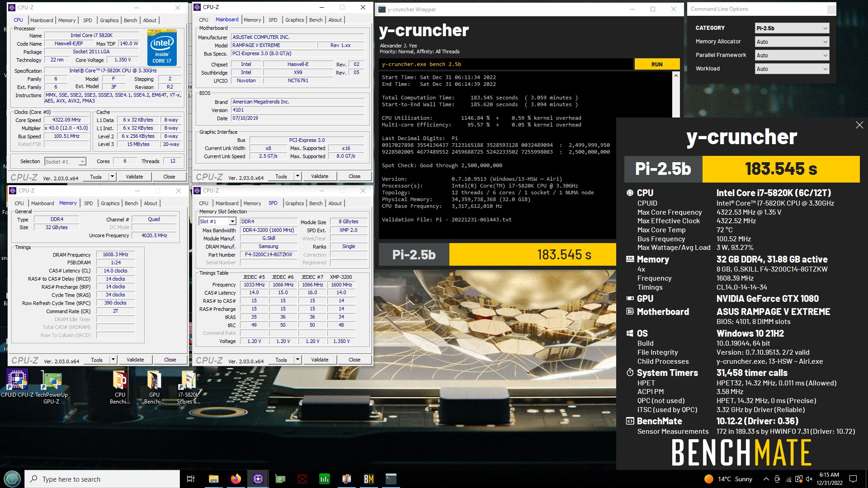Click Validate in CPU-Z SPD window
The width and height of the screenshot is (868, 488).
coord(320,360)
